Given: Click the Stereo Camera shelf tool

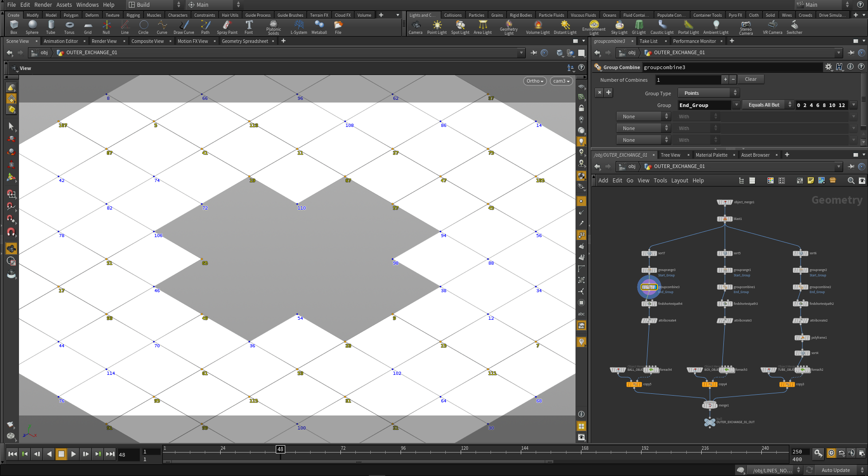Looking at the screenshot, I should 746,27.
